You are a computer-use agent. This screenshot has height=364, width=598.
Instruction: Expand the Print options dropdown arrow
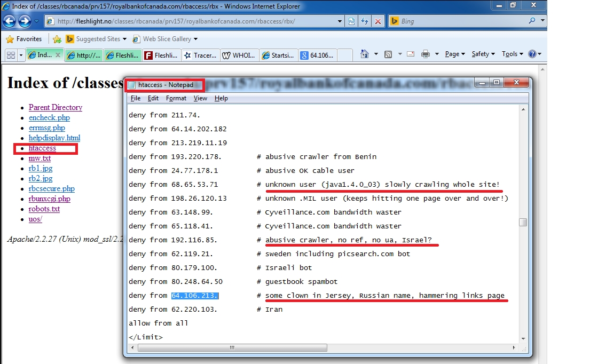pyautogui.click(x=437, y=54)
